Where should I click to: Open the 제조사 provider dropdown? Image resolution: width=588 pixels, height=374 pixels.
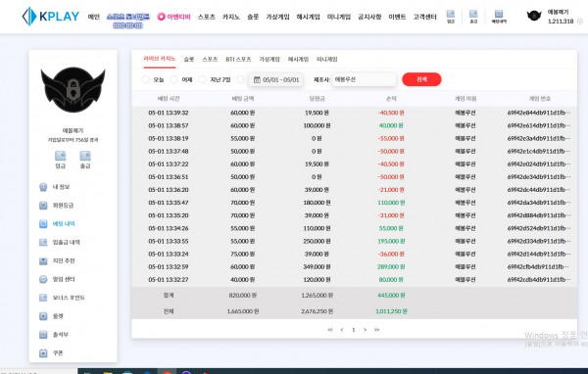[x=364, y=79]
